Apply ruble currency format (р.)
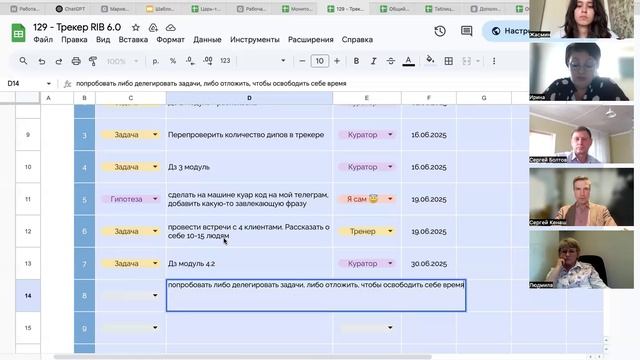This screenshot has width=640, height=360. [x=156, y=61]
